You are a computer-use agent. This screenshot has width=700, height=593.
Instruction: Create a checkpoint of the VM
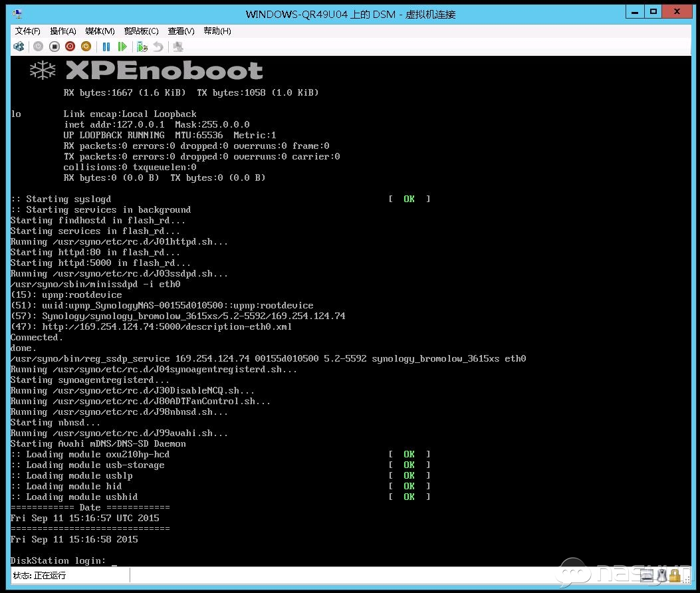[x=142, y=47]
